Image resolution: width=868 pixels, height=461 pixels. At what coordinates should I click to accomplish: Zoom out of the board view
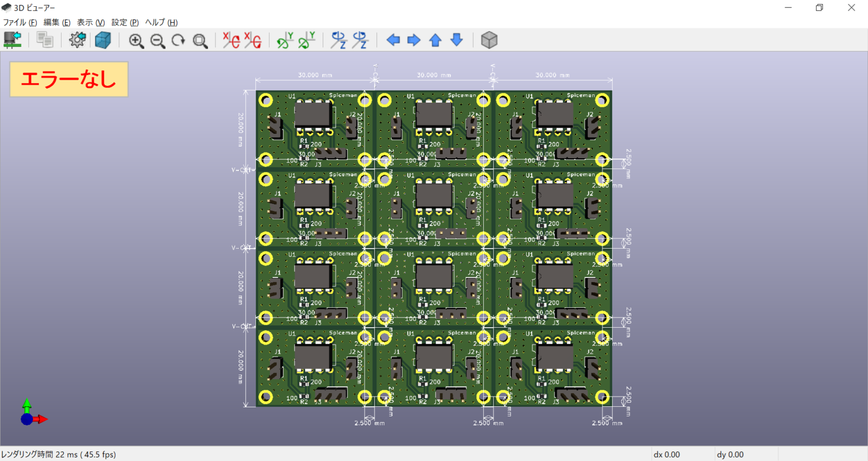coord(158,40)
